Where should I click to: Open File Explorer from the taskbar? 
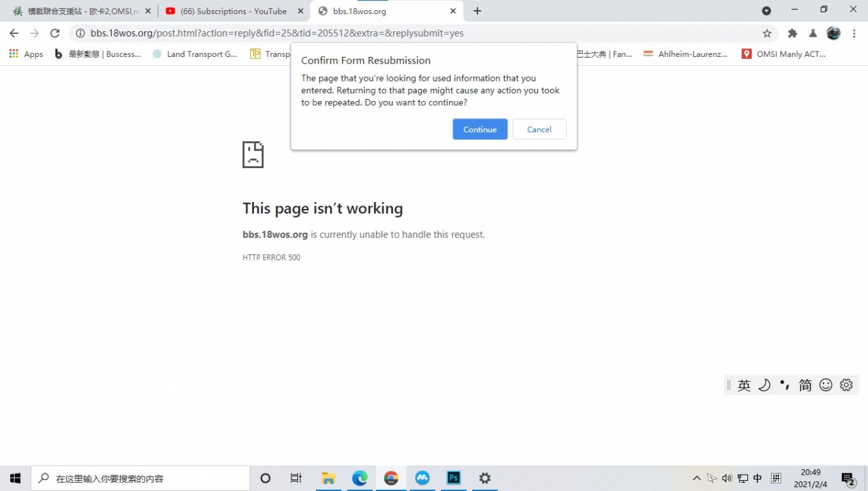pyautogui.click(x=329, y=478)
